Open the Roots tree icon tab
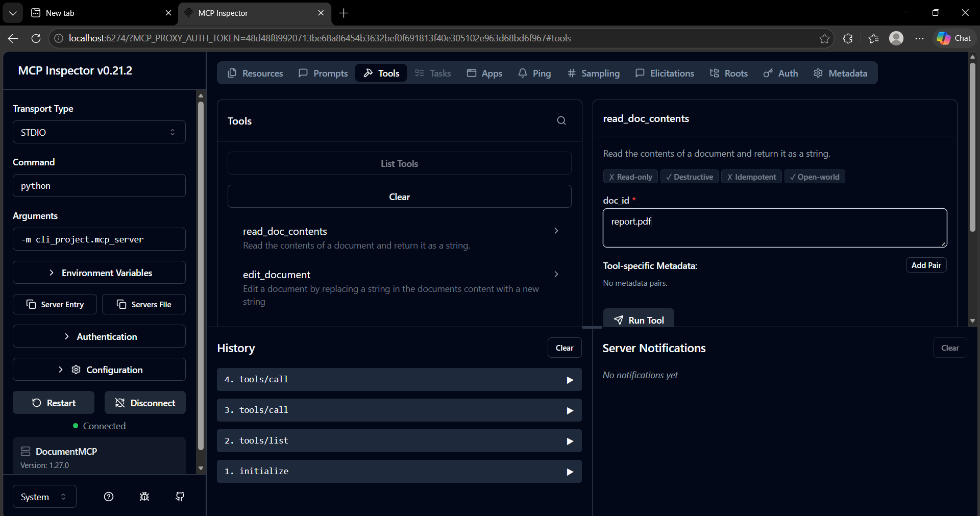Image resolution: width=980 pixels, height=516 pixels. click(714, 73)
